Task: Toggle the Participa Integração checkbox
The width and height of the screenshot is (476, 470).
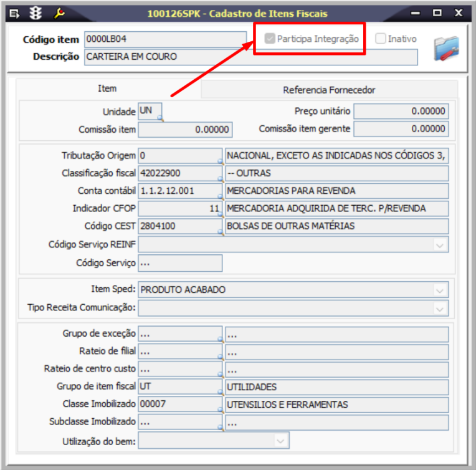Action: (270, 39)
